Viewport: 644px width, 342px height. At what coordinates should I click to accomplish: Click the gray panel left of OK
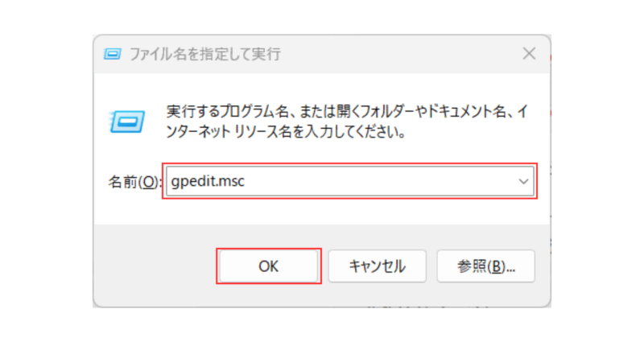coord(156,266)
